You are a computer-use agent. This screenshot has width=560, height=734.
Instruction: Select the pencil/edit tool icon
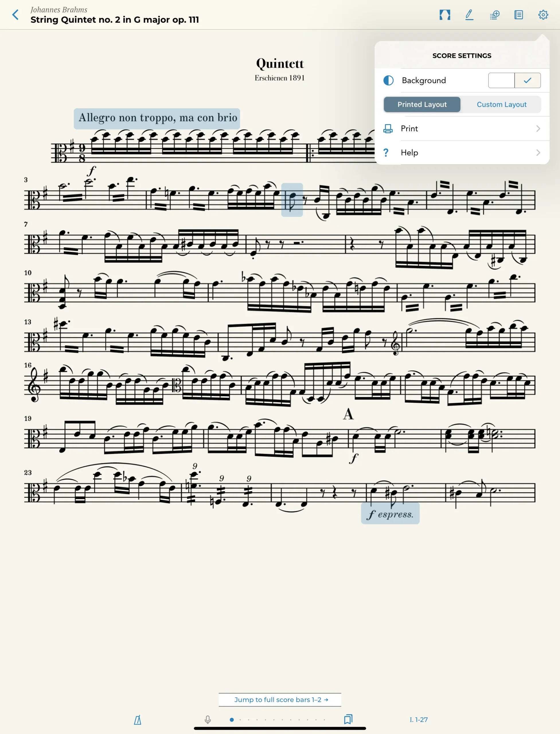(469, 14)
